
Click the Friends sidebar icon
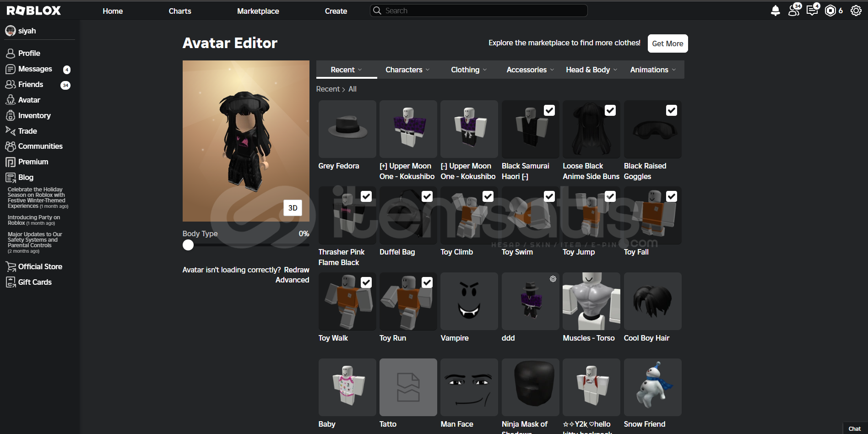(11, 85)
